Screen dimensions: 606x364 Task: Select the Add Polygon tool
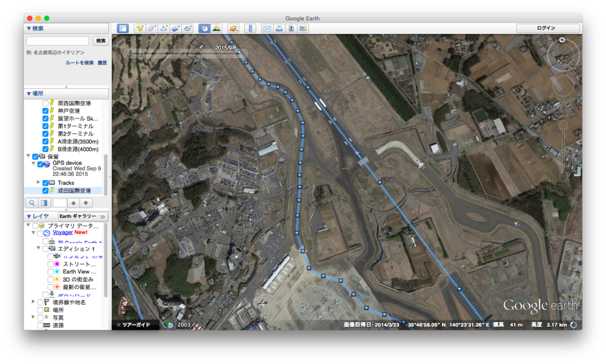[x=151, y=28]
